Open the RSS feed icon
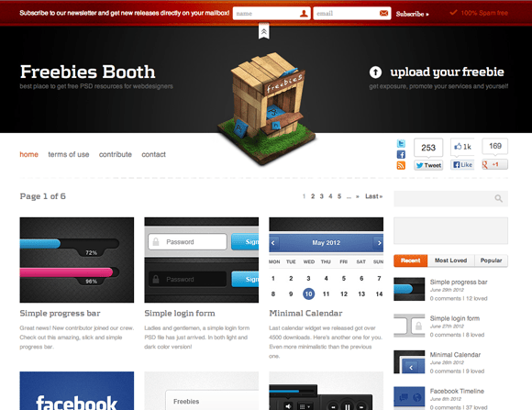 click(401, 165)
